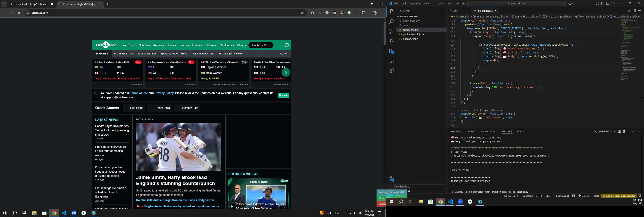The width and height of the screenshot is (644, 217).
Task: Toggle the VS Code Primary Side Bar
Action: tap(603, 3)
